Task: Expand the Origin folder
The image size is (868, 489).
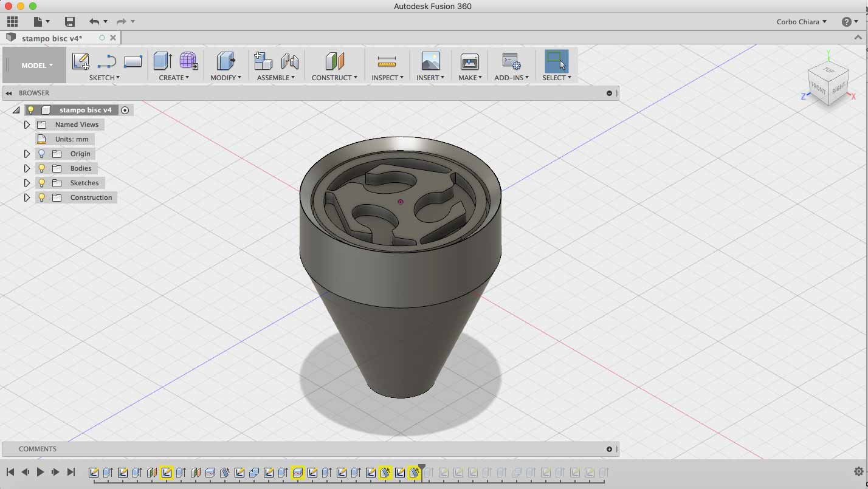Action: pos(27,154)
